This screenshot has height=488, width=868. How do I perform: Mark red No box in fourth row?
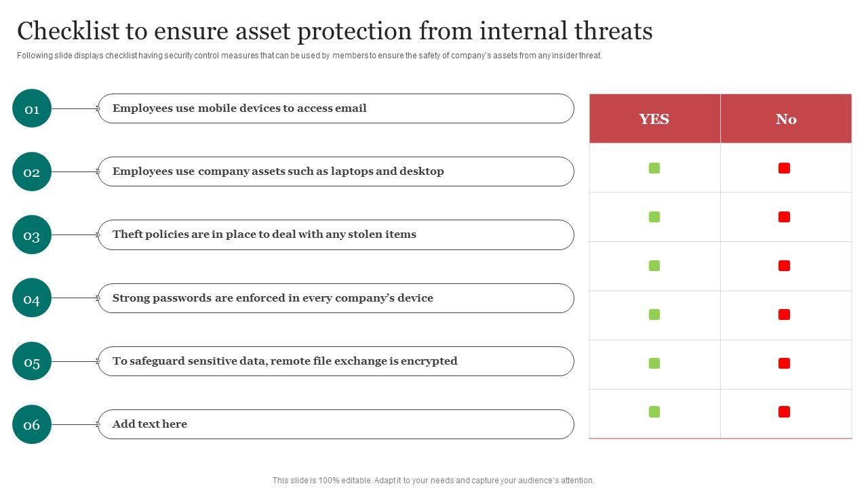(785, 314)
